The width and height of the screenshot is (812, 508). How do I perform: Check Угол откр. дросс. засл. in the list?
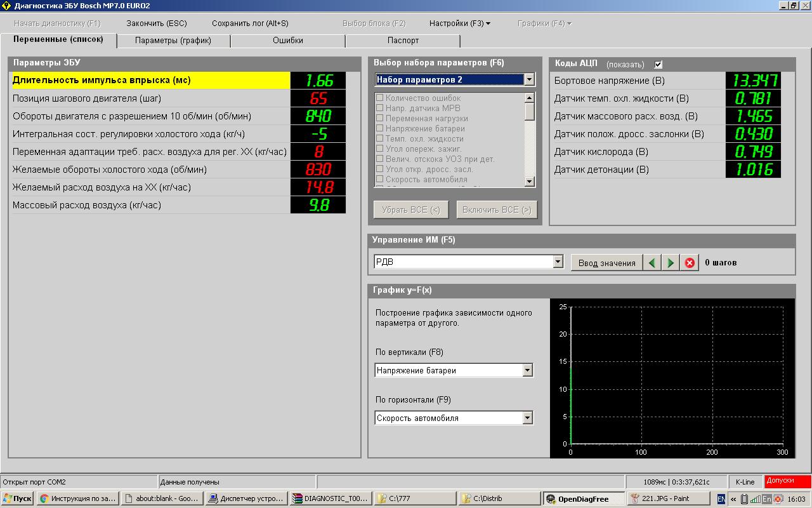click(x=379, y=169)
